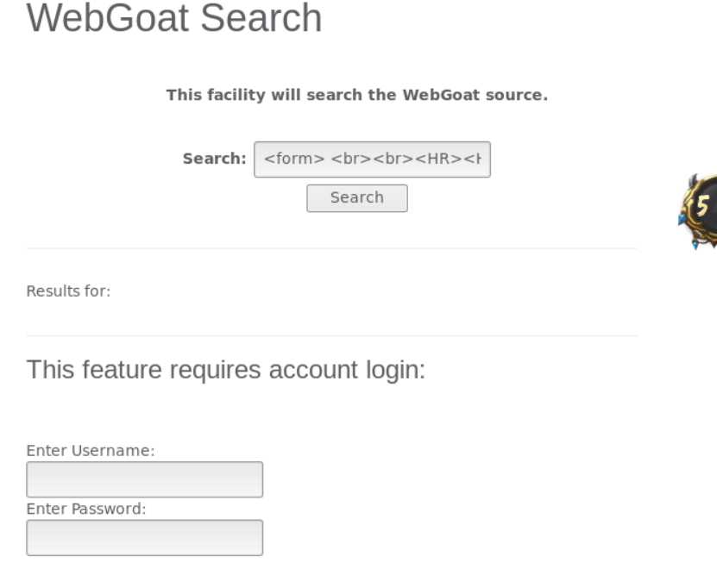This screenshot has height=588, width=717.
Task: Focus the Enter Username input box
Action: pyautogui.click(x=144, y=479)
